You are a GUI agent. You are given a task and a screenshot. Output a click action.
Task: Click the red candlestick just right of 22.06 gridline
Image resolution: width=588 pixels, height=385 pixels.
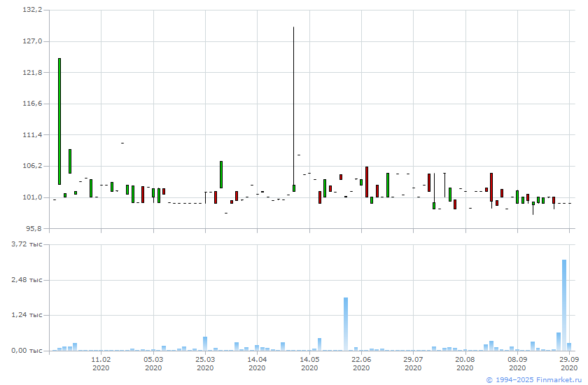point(367,182)
